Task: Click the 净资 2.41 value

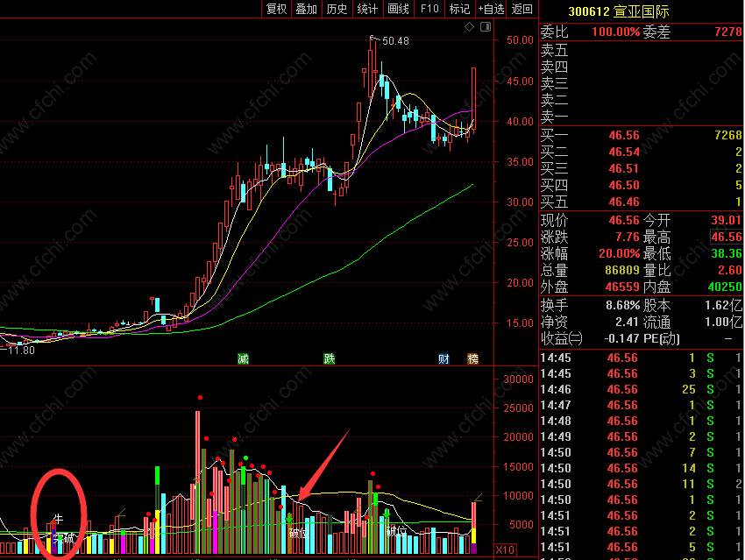Action: (627, 322)
